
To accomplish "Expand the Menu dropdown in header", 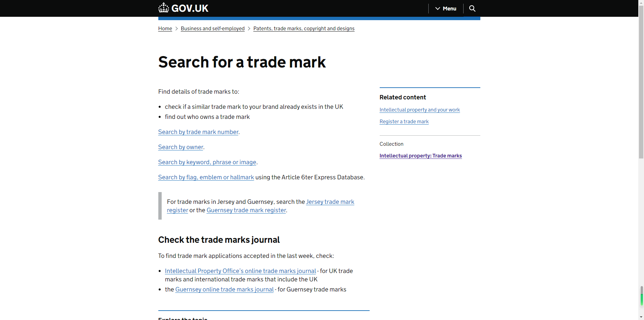I will click(x=446, y=8).
